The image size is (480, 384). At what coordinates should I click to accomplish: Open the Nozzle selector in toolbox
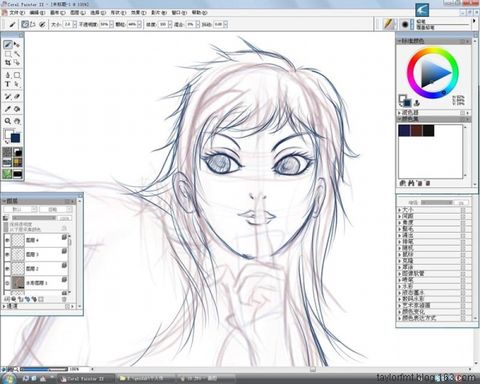click(18, 173)
